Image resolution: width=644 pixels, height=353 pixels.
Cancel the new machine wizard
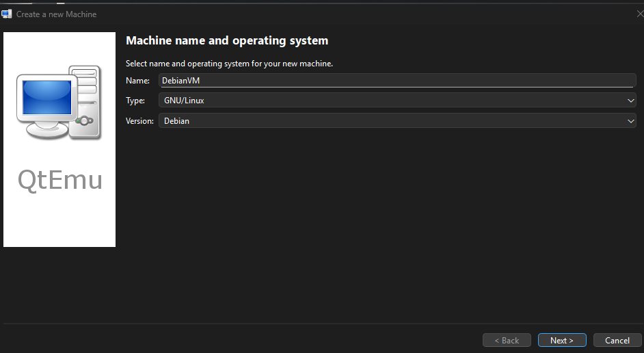(617, 340)
